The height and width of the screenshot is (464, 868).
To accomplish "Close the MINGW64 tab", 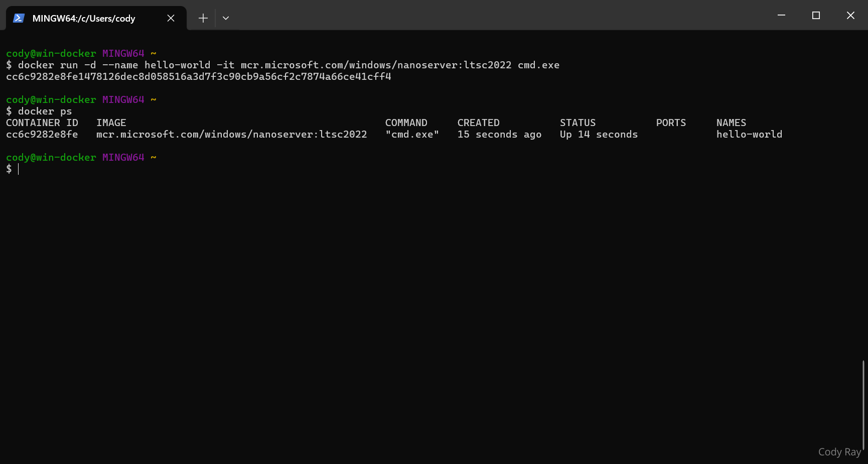I will pyautogui.click(x=171, y=18).
